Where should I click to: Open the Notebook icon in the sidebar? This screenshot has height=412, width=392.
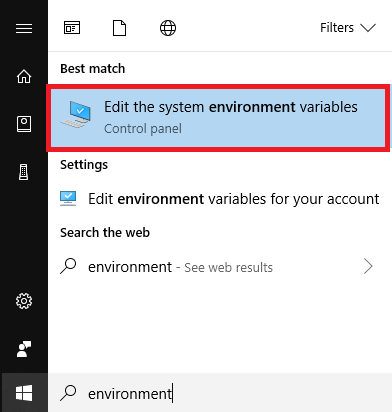24,124
